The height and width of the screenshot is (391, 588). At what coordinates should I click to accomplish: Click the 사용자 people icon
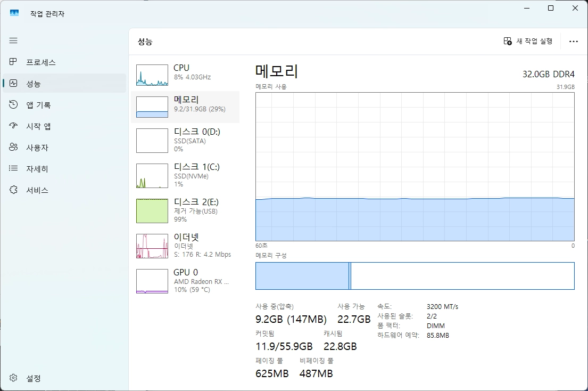13,147
